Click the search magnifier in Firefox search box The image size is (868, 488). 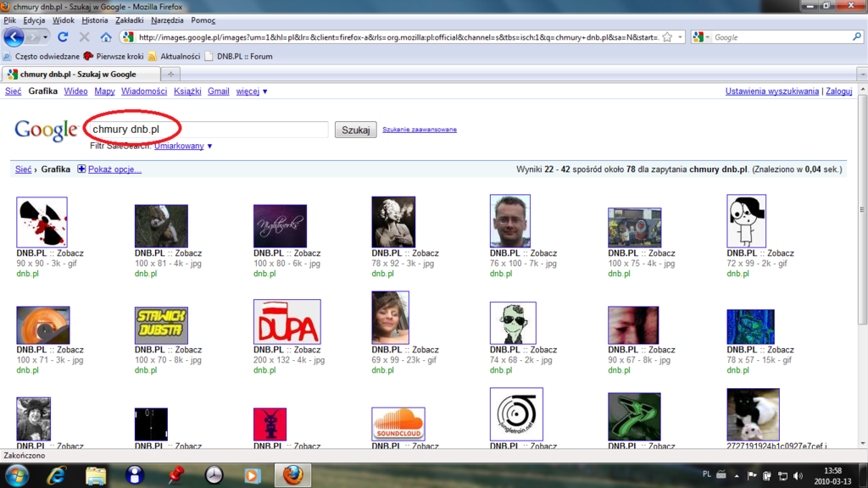point(856,37)
